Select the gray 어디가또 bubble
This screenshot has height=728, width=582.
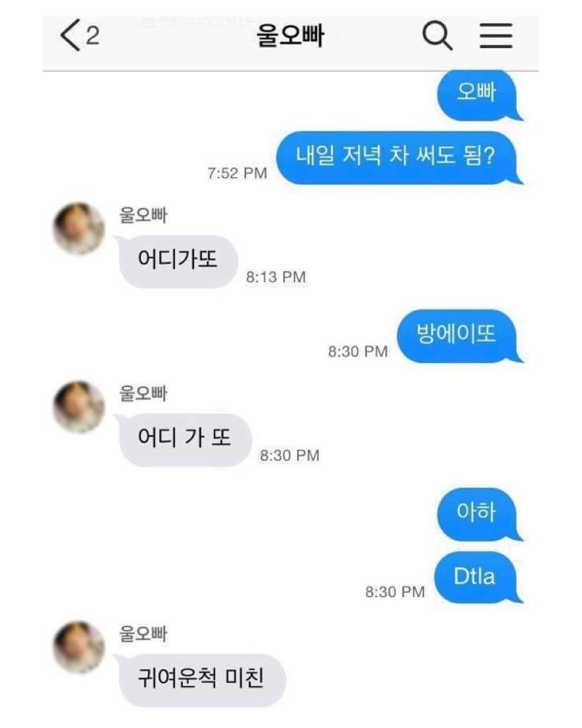(176, 261)
